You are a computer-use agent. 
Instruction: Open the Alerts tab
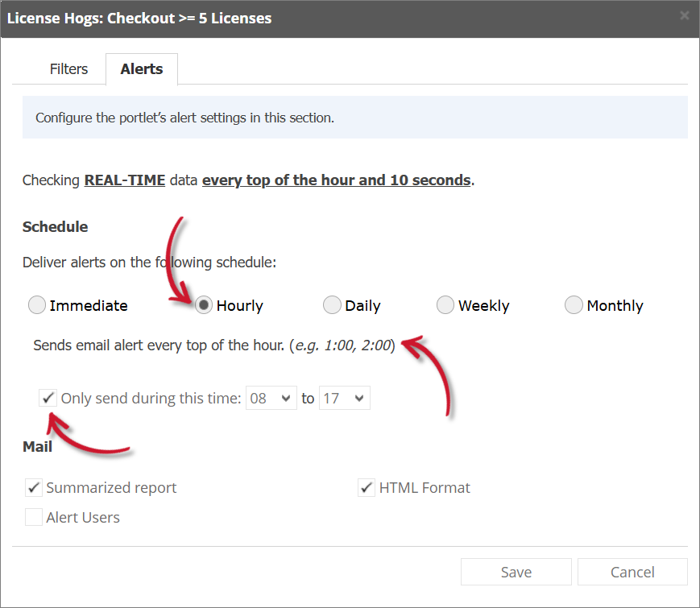142,69
